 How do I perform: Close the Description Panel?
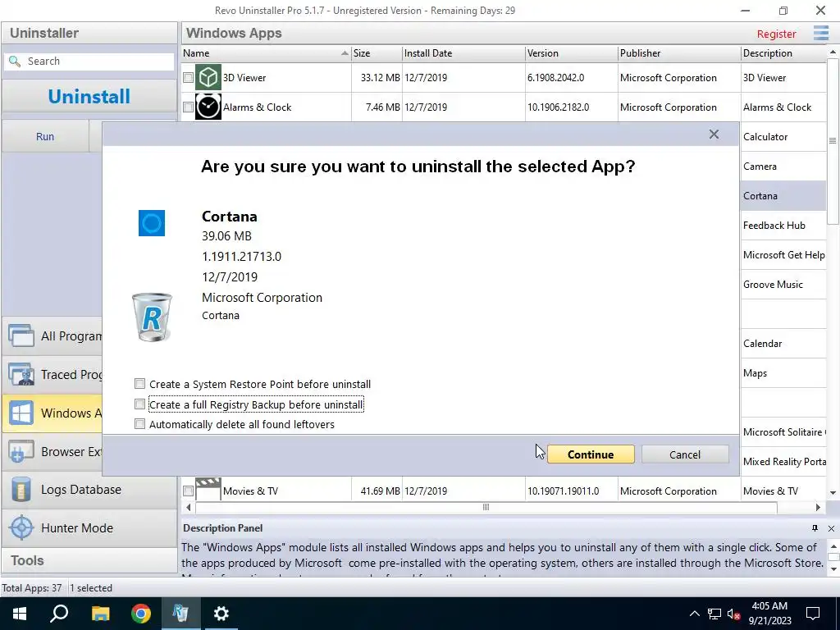[831, 528]
